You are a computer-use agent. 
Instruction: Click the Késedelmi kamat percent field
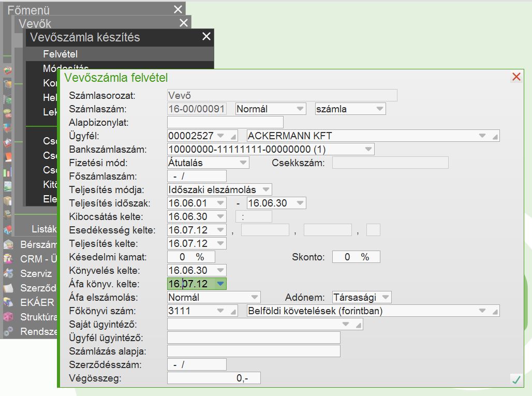(191, 257)
